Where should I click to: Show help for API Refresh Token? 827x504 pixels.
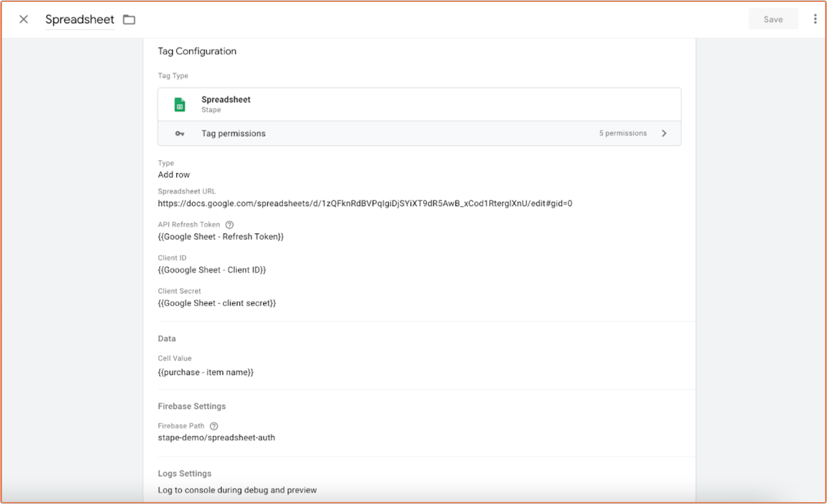[x=229, y=225]
